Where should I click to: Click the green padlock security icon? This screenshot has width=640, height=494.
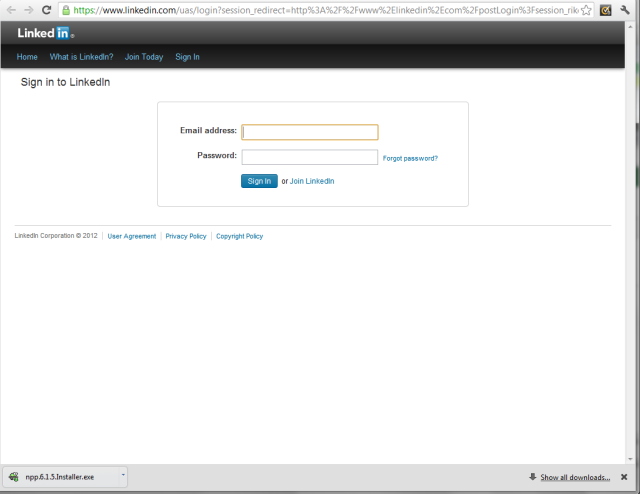click(66, 10)
